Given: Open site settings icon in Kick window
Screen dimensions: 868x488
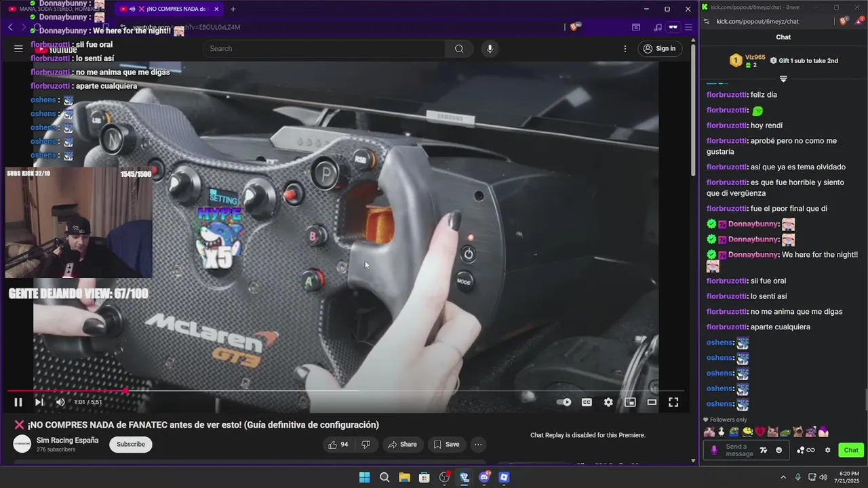Looking at the screenshot, I should click(x=707, y=21).
